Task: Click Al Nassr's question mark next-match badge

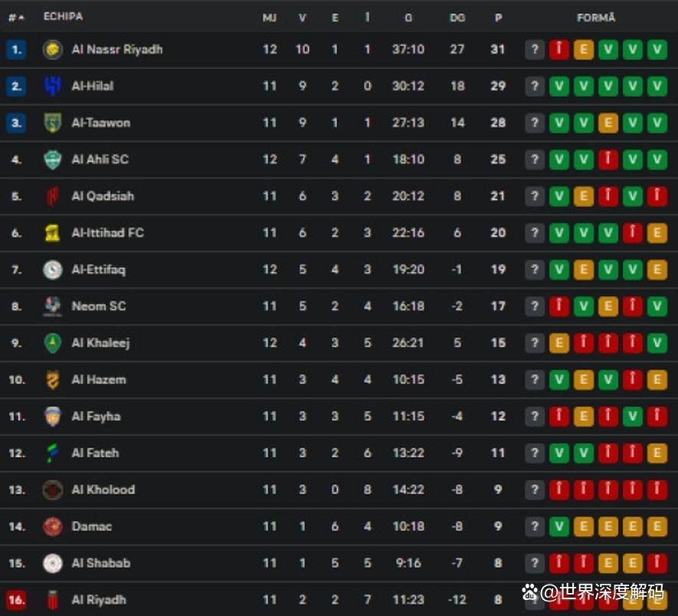Action: coord(534,50)
